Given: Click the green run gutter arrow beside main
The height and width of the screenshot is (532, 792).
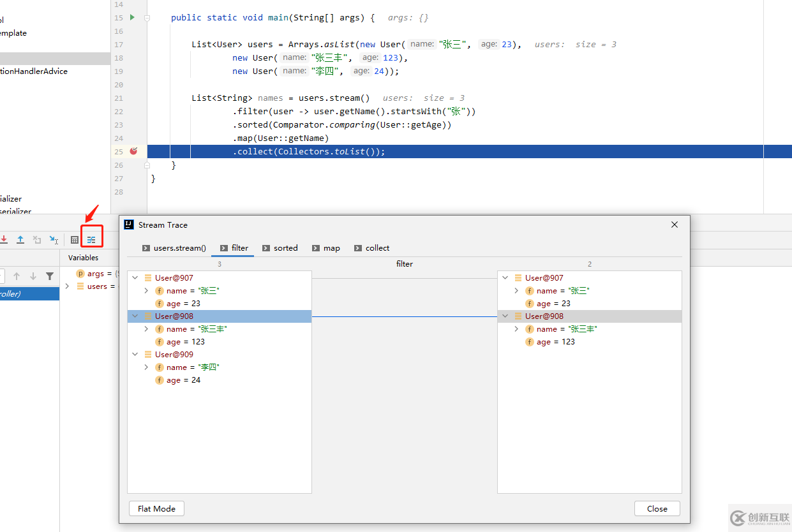Looking at the screenshot, I should click(132, 17).
